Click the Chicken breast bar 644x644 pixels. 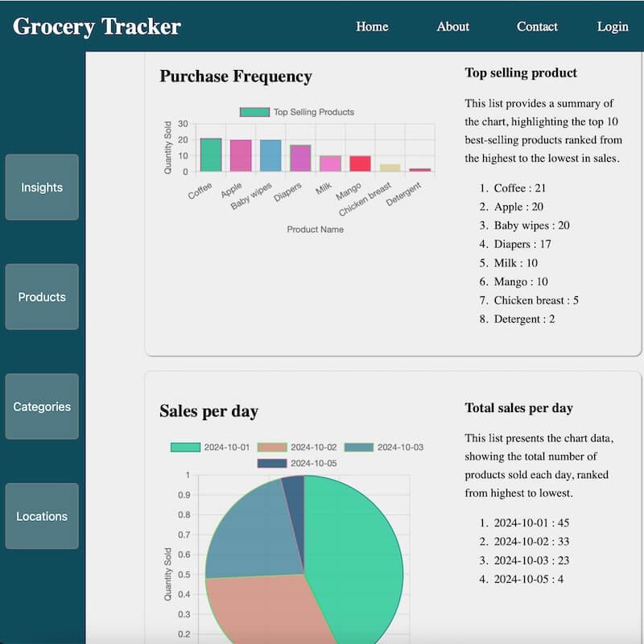(x=390, y=167)
